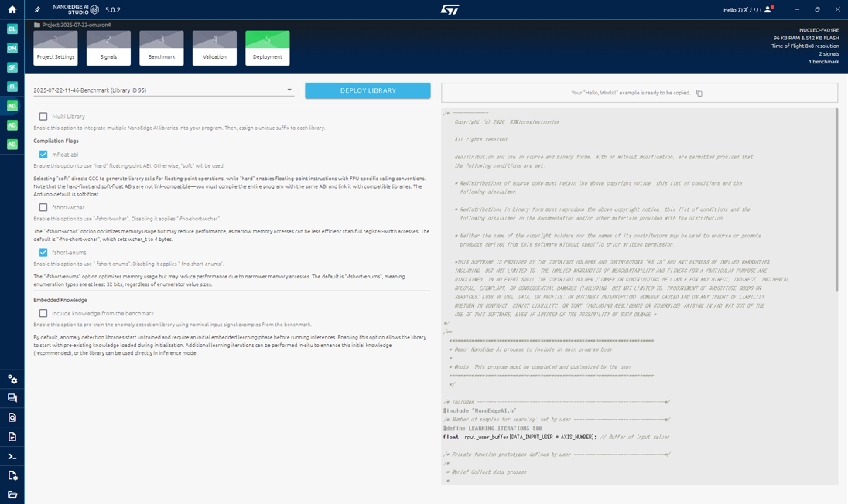Click the Home icon in the sidebar
The height and width of the screenshot is (504, 848).
(x=12, y=10)
